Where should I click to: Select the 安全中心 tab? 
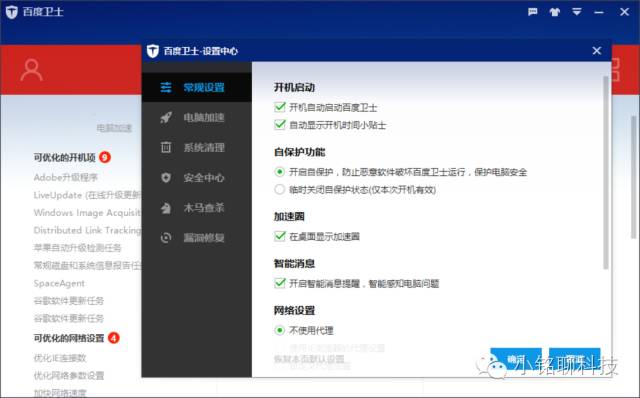[x=197, y=178]
